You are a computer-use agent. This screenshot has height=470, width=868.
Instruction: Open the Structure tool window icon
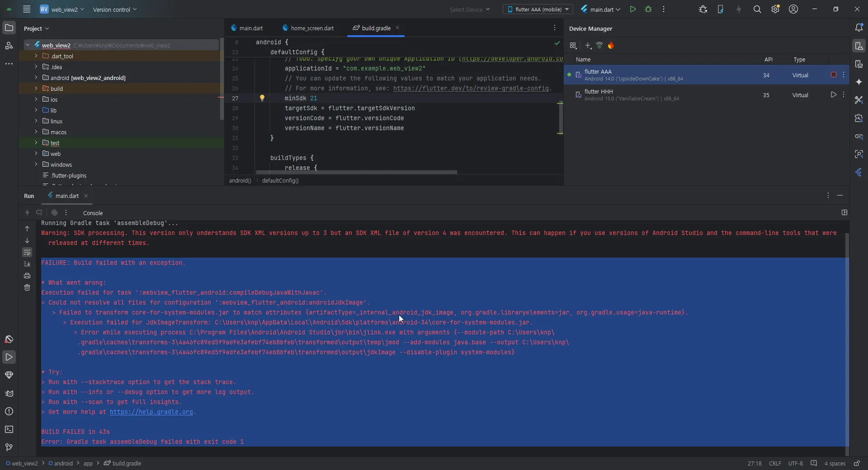tap(9, 46)
